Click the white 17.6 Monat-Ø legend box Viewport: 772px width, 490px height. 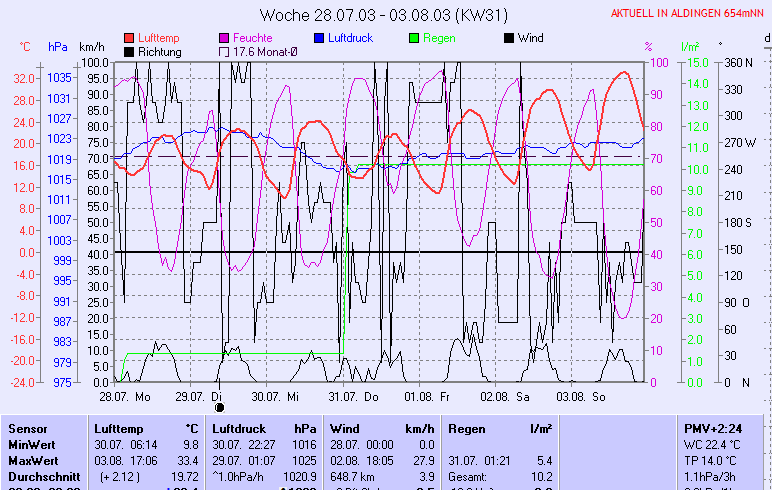224,51
